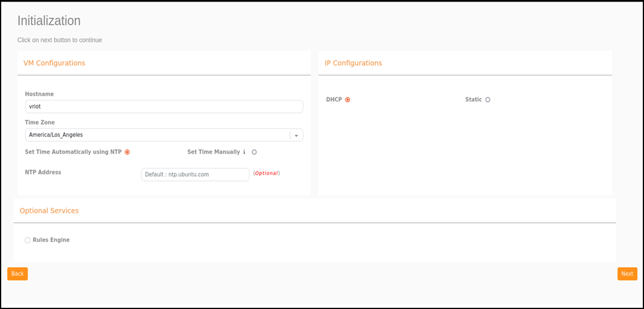Image resolution: width=644 pixels, height=309 pixels.
Task: Click the VM Configurations heading
Action: (54, 63)
